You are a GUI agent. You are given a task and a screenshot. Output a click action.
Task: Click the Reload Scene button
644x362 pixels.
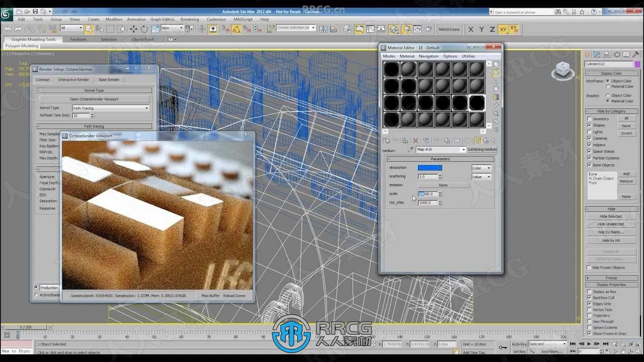pyautogui.click(x=234, y=296)
